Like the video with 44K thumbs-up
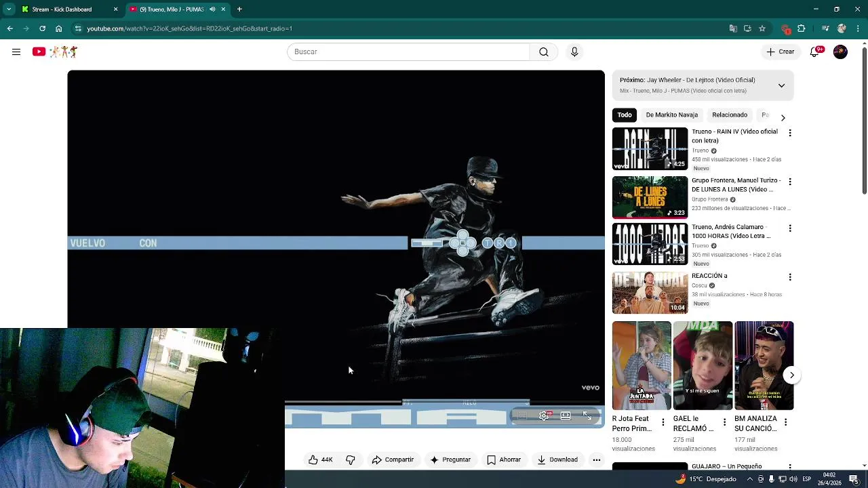 click(x=320, y=460)
